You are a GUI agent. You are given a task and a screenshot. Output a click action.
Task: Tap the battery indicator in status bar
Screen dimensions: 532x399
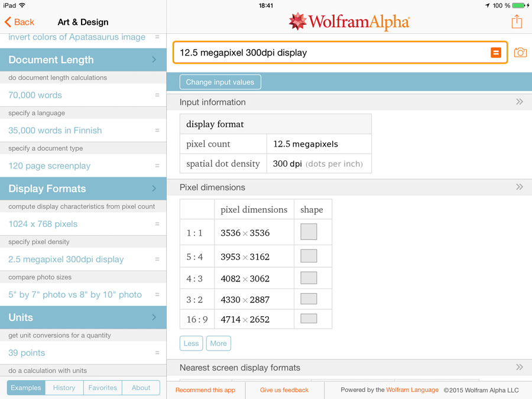[x=519, y=5]
